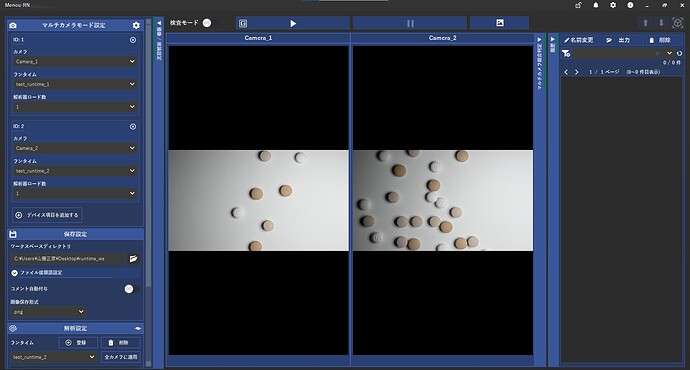
Task: Apply the runtime to all cameras
Action: (x=121, y=357)
